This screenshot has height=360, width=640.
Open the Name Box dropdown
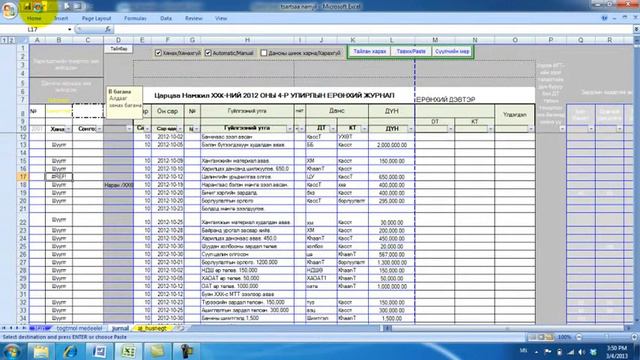70,29
